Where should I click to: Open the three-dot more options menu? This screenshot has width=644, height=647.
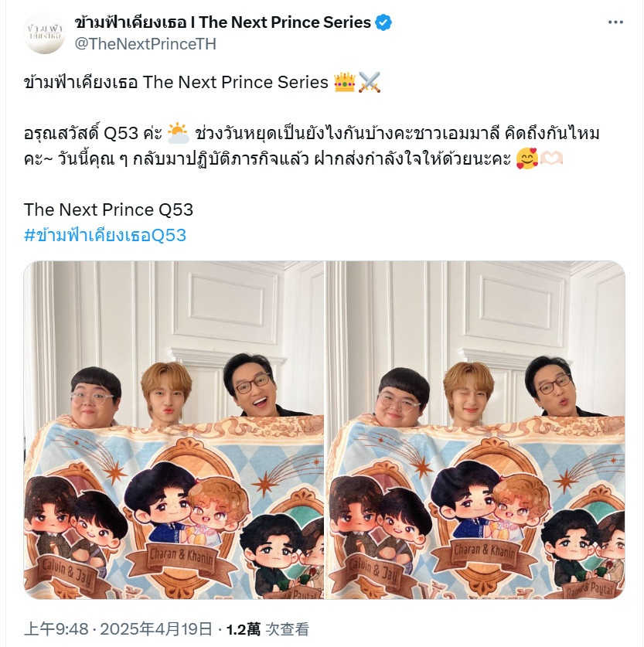click(x=615, y=22)
